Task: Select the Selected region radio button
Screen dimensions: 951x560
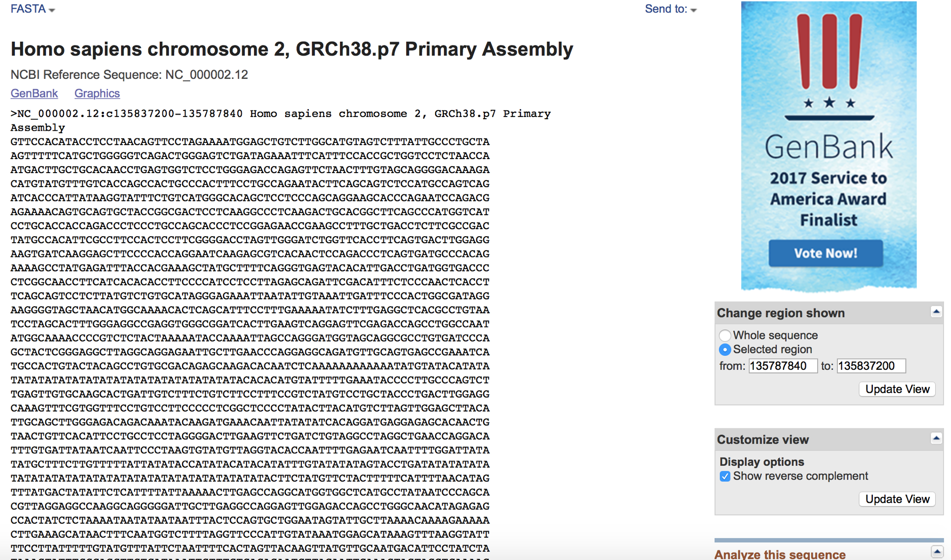Action: (x=725, y=349)
